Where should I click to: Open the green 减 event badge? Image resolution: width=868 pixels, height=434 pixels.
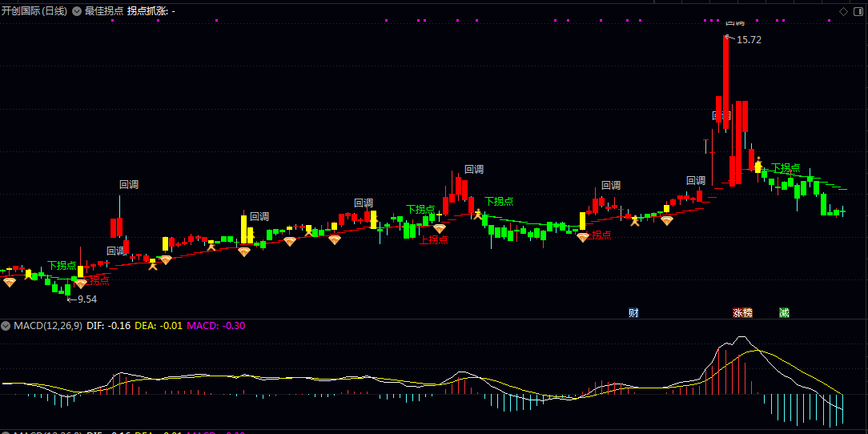click(x=784, y=313)
